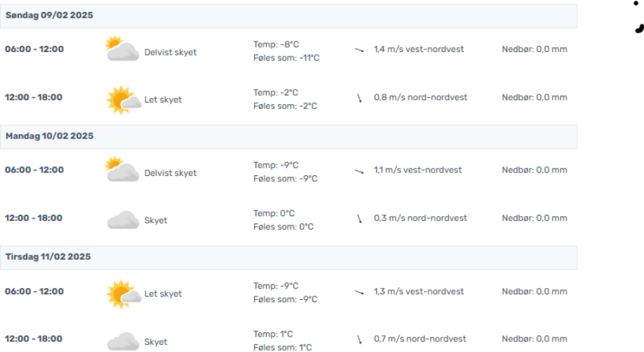644x352 pixels.
Task: Click the Føles som: -11°C text
Action: pyautogui.click(x=286, y=58)
